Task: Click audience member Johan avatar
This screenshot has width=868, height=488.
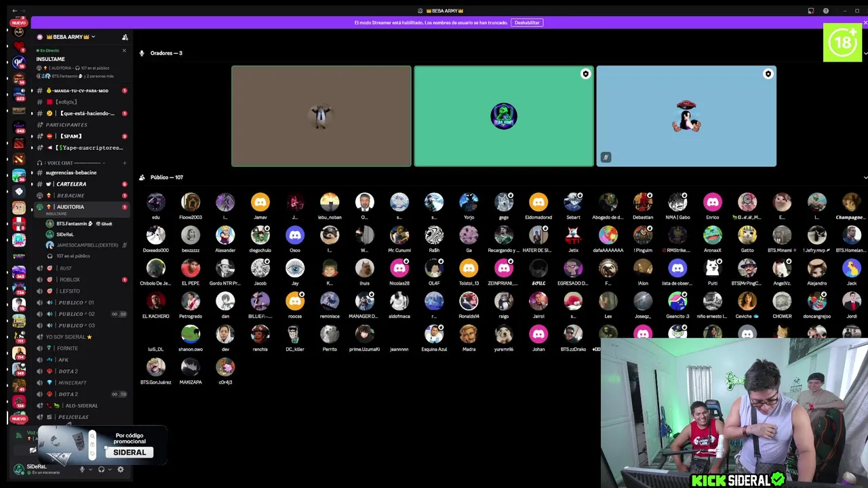Action: [x=538, y=334]
